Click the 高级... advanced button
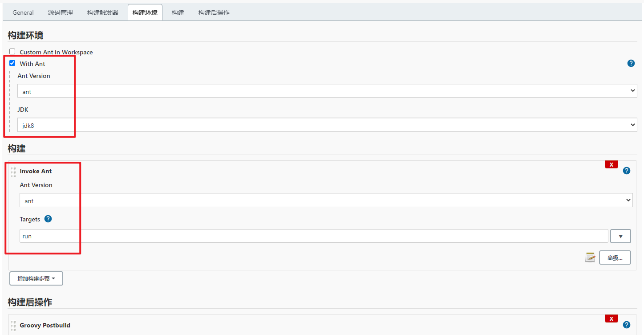644x335 pixels. pyautogui.click(x=615, y=257)
